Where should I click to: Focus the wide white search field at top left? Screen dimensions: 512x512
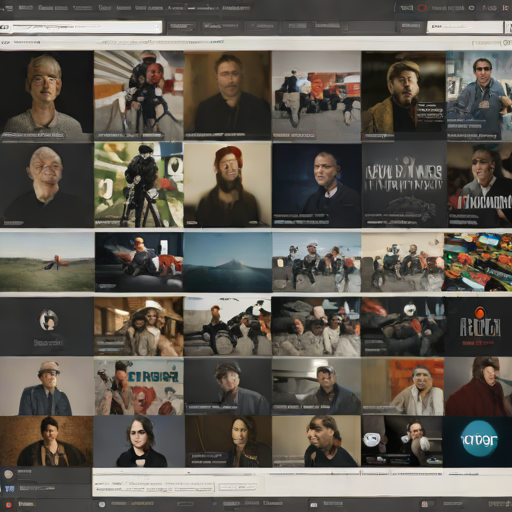pyautogui.click(x=81, y=27)
